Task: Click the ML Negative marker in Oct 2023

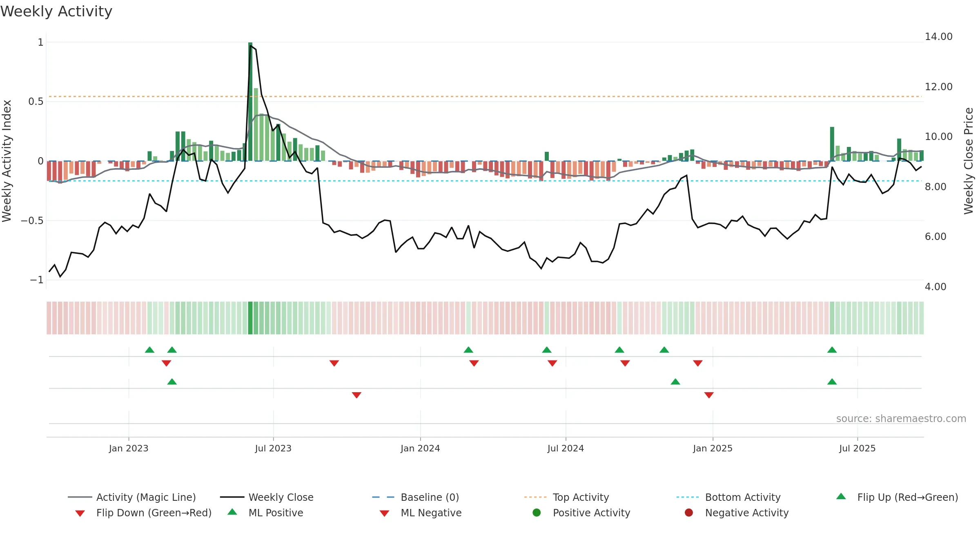Action: (356, 395)
